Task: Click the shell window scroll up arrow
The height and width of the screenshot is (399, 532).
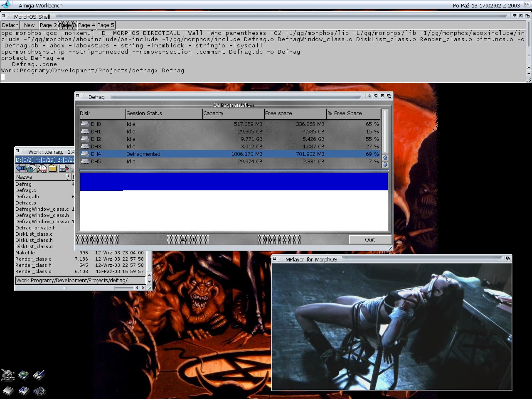Action: (529, 67)
